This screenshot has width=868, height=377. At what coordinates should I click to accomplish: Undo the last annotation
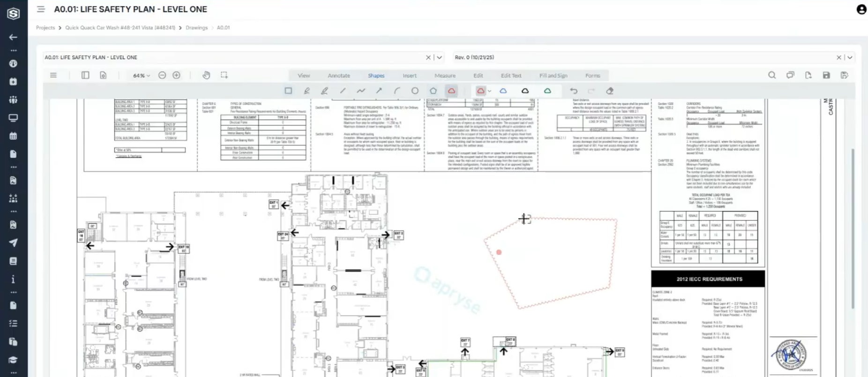574,91
